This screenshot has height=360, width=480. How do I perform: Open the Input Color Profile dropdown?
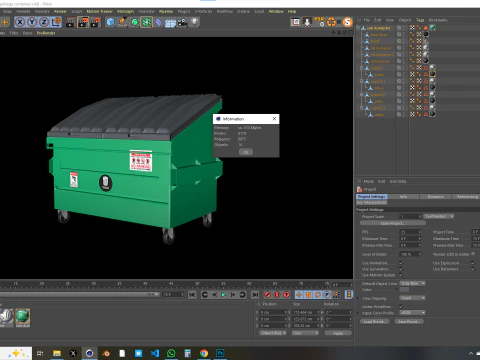[413, 313]
